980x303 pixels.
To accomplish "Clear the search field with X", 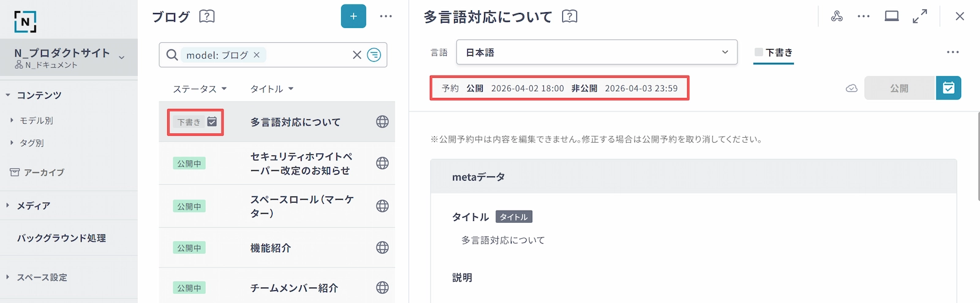I will pos(357,55).
